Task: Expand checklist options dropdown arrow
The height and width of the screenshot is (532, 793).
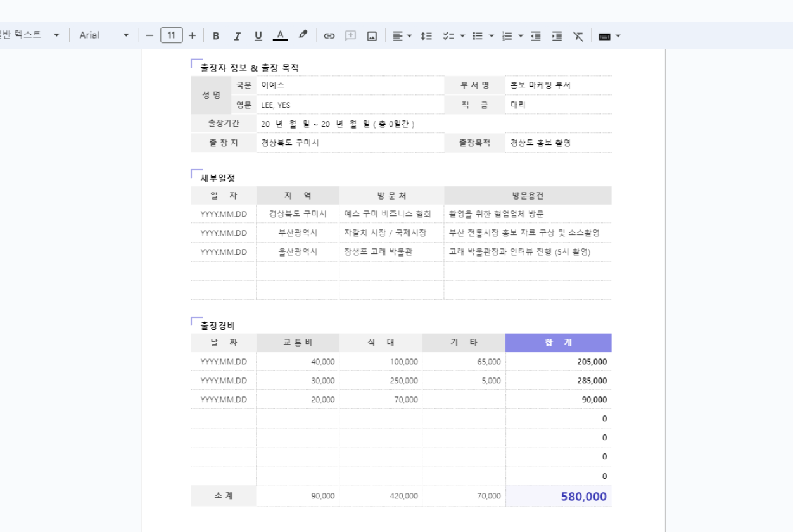Action: click(x=462, y=35)
